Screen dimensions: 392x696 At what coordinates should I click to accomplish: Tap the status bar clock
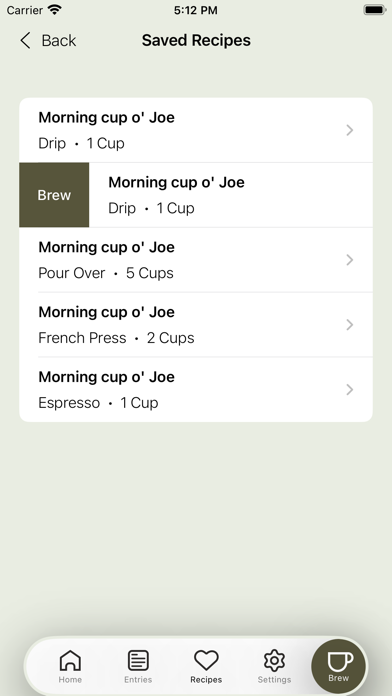(196, 10)
